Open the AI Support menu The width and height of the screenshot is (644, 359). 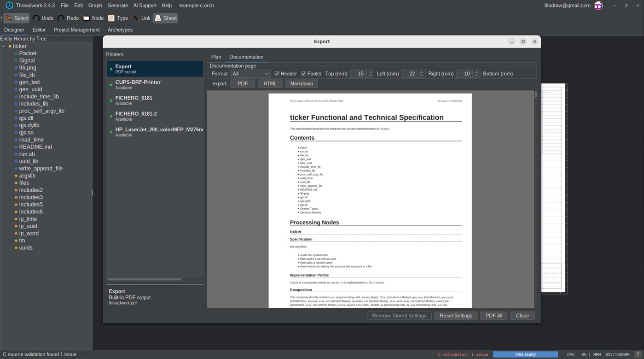click(145, 6)
